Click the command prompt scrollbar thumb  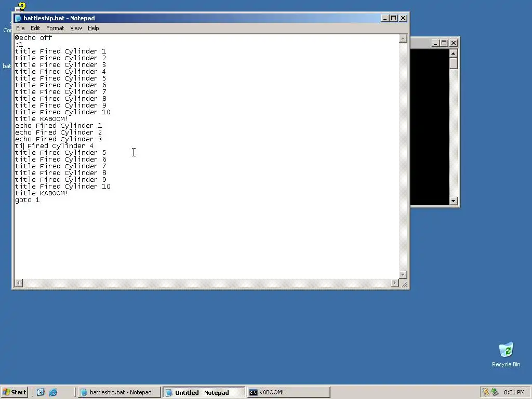click(454, 63)
